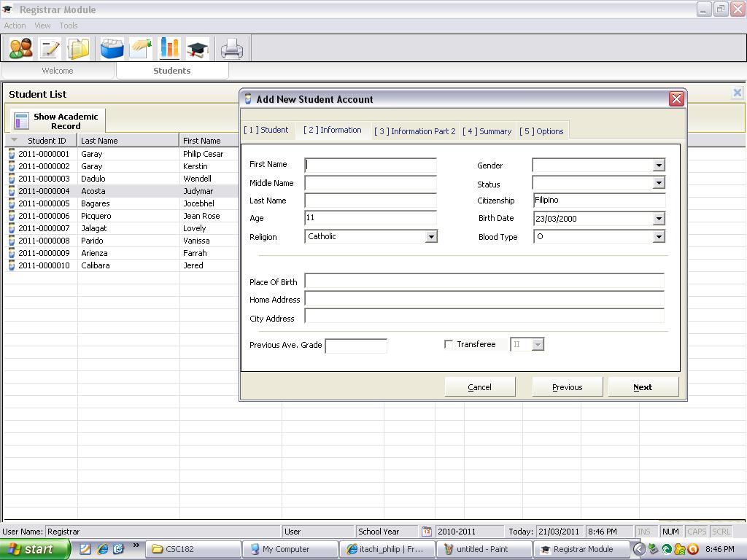Click the Next button

coord(643,387)
